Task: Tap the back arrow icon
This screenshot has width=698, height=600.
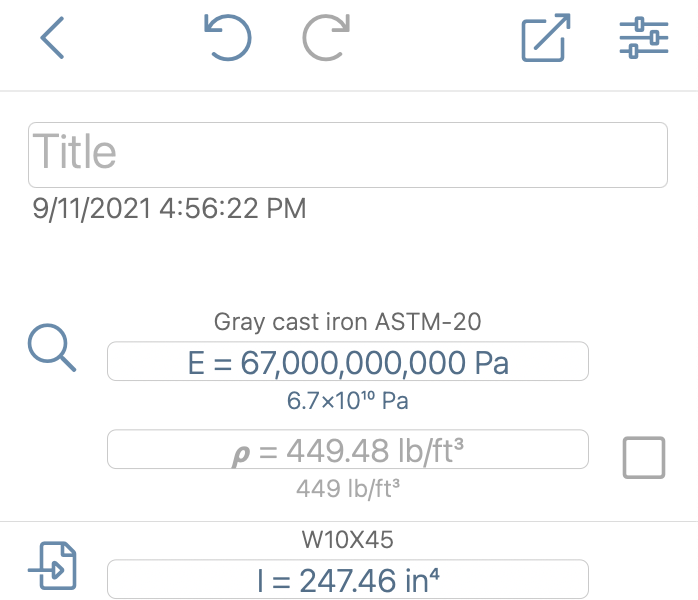Action: pyautogui.click(x=52, y=38)
